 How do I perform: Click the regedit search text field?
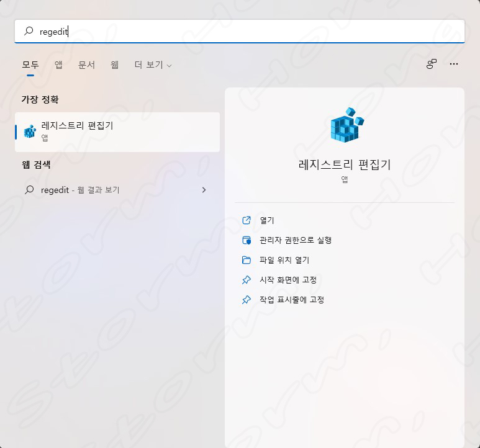pos(240,31)
